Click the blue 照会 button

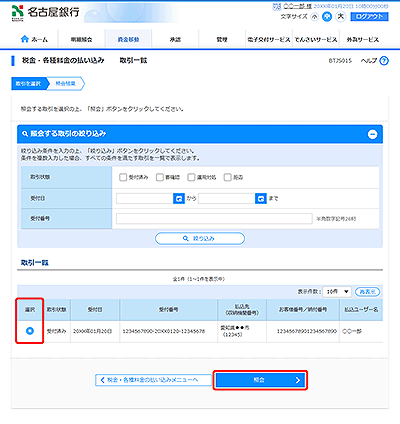coord(260,380)
